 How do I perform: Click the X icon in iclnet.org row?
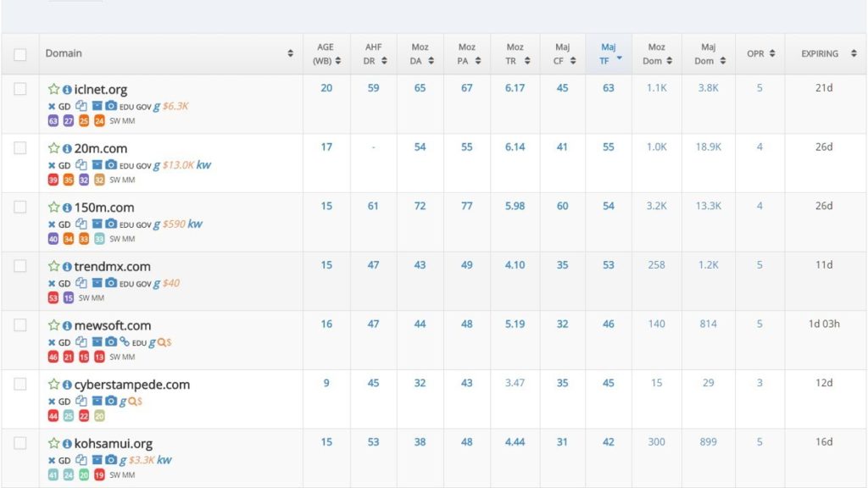click(52, 106)
